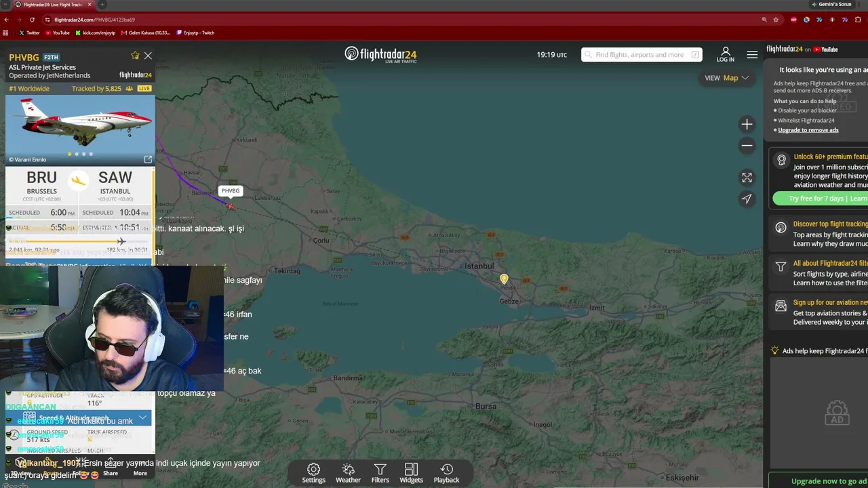Open the tab search dropdown arrow

5,4
